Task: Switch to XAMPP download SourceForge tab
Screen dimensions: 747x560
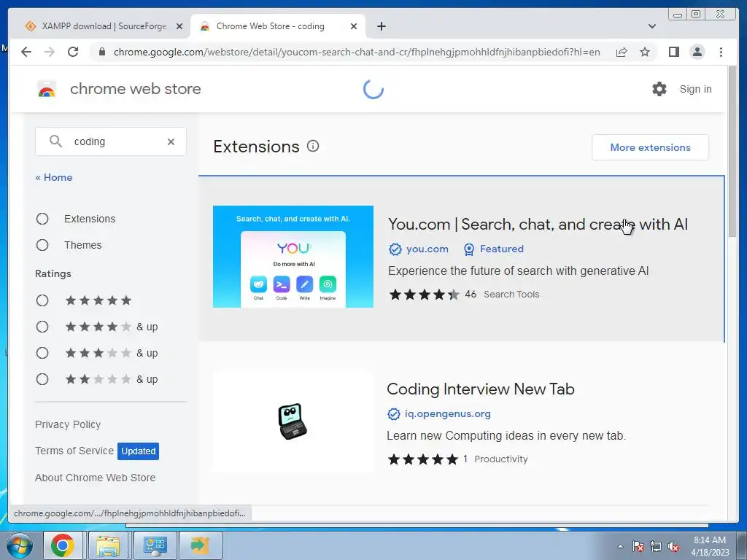Action: [x=102, y=26]
